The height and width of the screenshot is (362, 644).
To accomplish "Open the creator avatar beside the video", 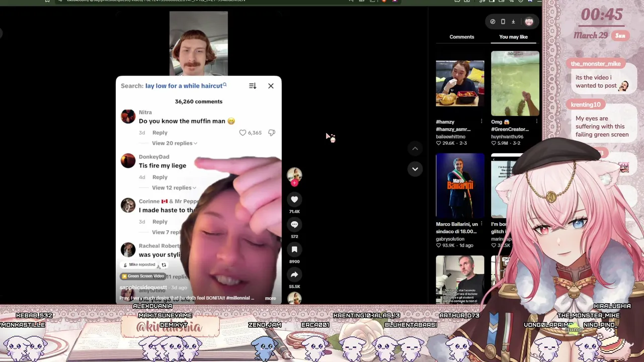I will (x=294, y=174).
